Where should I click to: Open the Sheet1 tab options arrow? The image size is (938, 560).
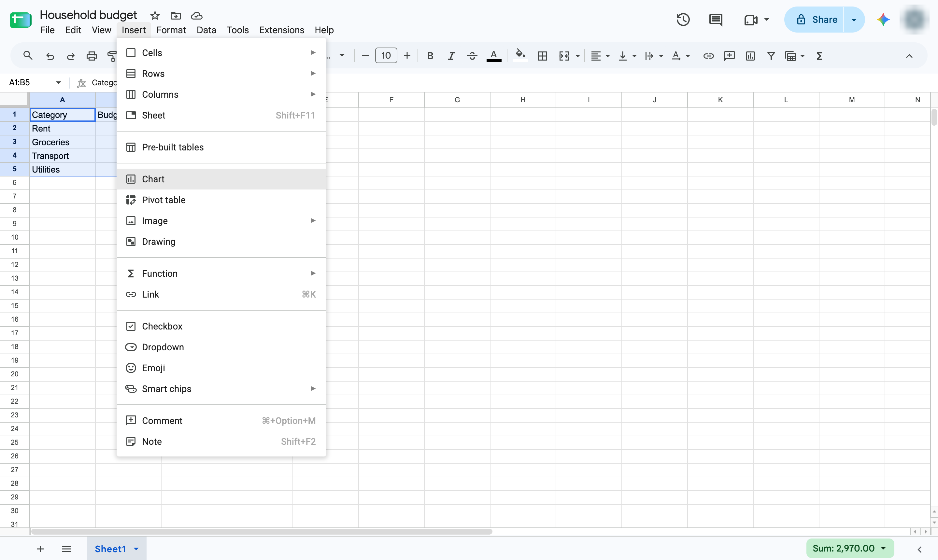tap(136, 549)
